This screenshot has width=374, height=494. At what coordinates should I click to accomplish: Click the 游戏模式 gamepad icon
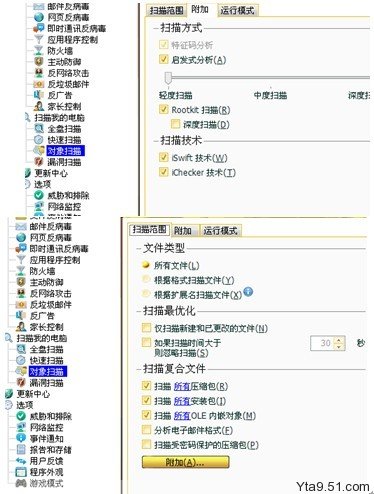[x=21, y=483]
